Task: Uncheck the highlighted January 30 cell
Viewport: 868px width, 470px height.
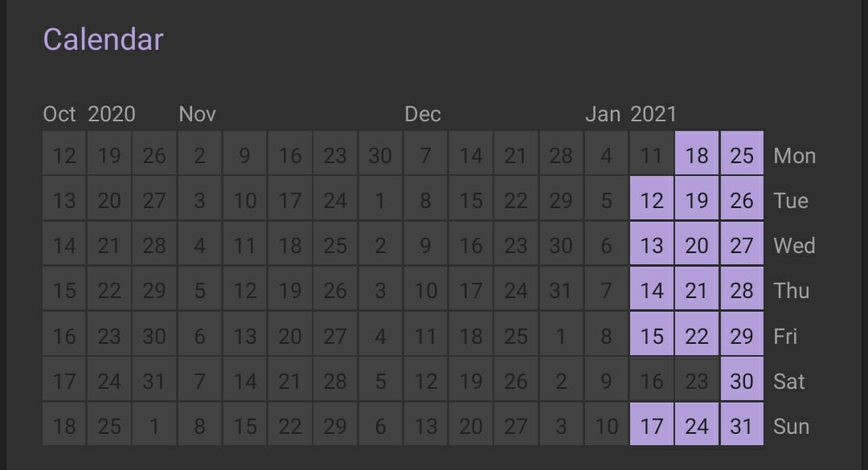Action: (x=742, y=381)
